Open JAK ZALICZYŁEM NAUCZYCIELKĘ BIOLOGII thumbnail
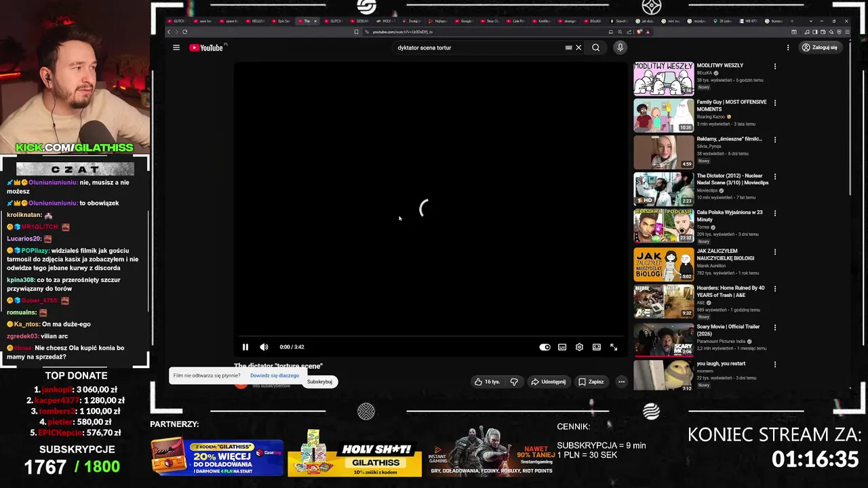Screen dimensions: 868x488 [664, 264]
